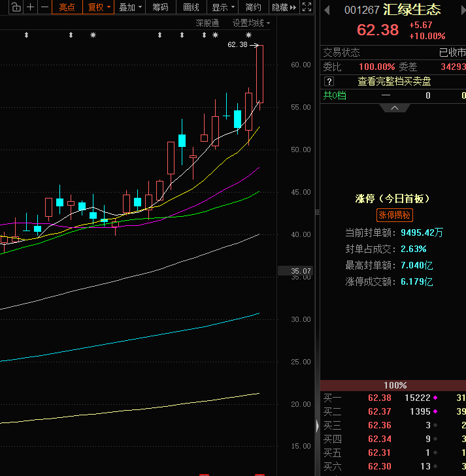Collapse the order book with up chevron
The image size is (466, 476).
click(395, 108)
